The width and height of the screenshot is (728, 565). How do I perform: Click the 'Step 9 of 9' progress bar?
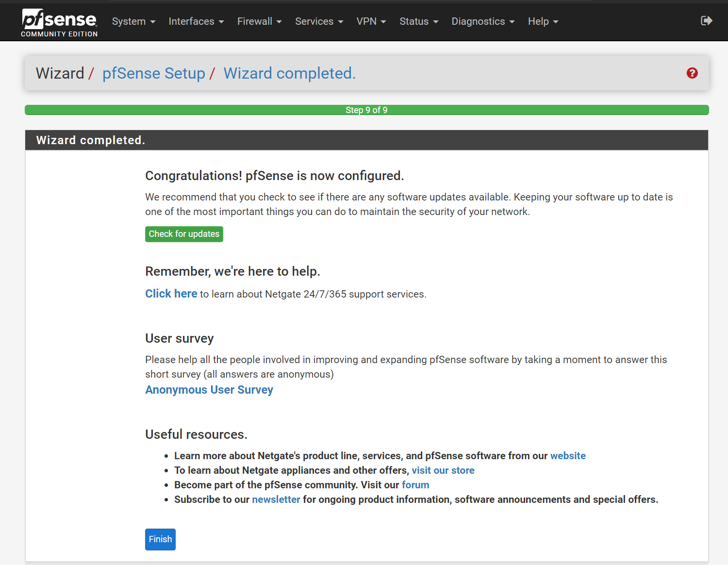click(x=367, y=110)
